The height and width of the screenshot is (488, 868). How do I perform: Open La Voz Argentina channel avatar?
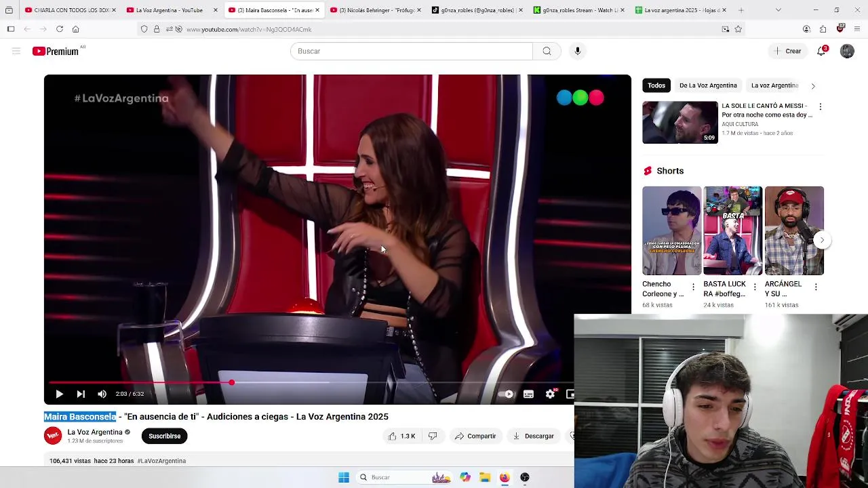[53, 436]
